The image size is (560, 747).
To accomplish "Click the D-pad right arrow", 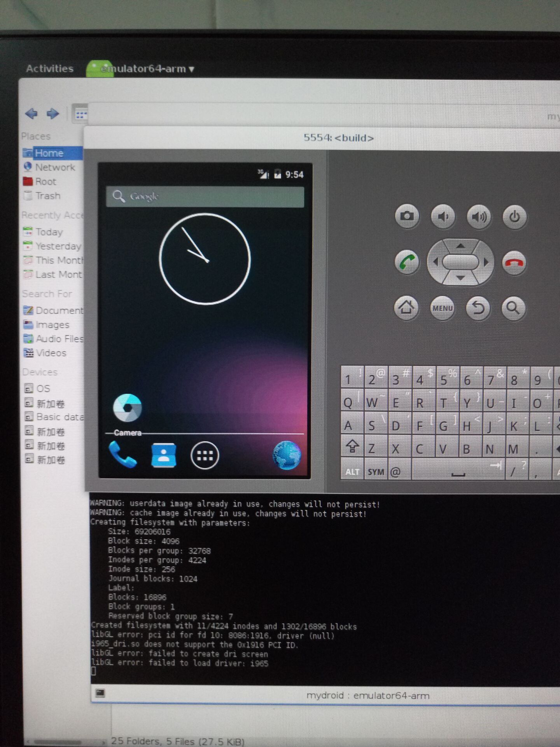I will pos(486,262).
